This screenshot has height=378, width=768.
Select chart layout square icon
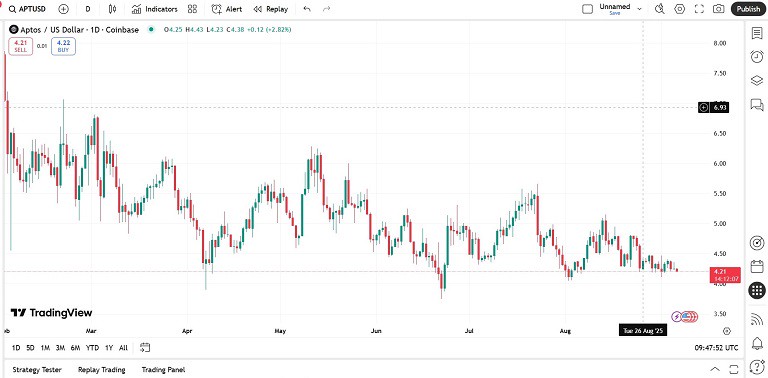point(587,9)
